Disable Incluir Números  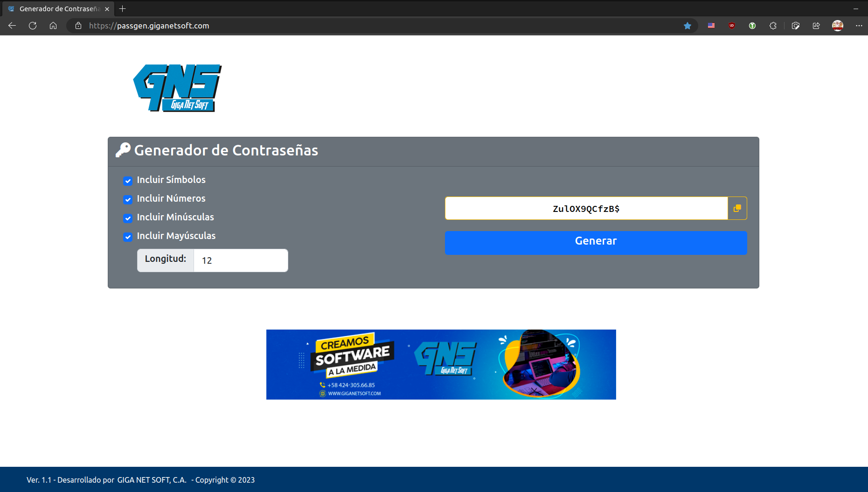click(127, 200)
